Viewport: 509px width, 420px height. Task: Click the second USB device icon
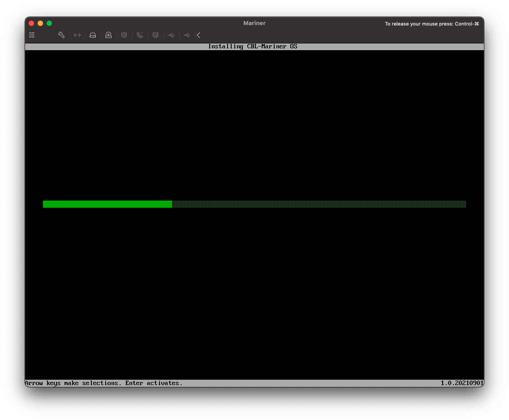(187, 35)
